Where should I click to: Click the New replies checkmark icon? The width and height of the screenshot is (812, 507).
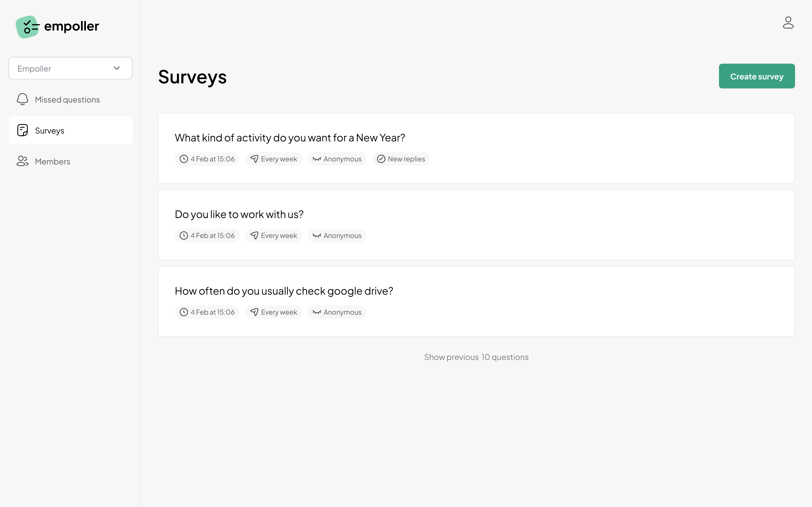381,159
